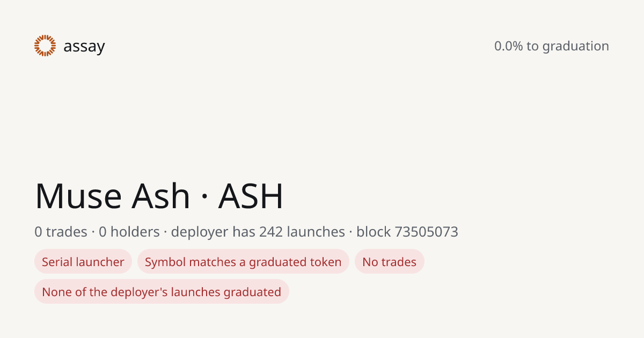The height and width of the screenshot is (338, 644).
Task: Select the 0.0% to graduation progress label
Action: point(552,46)
